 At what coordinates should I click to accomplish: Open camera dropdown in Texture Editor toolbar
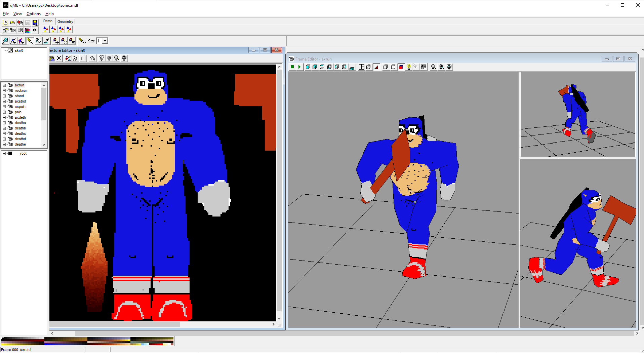tap(124, 58)
